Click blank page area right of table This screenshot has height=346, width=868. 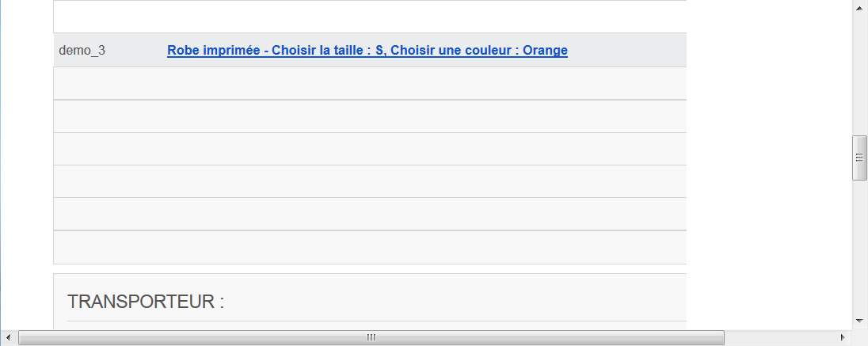coord(769,166)
